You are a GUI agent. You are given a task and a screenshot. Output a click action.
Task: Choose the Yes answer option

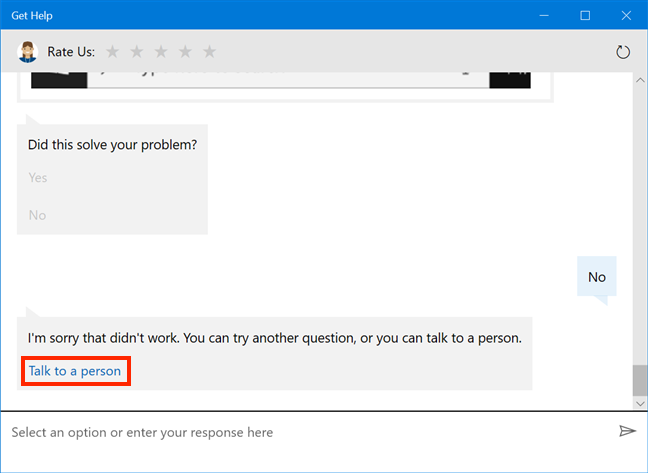coord(38,178)
